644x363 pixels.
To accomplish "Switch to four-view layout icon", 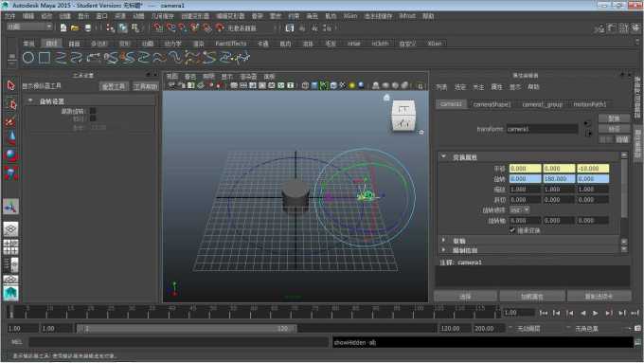I will tap(10, 246).
